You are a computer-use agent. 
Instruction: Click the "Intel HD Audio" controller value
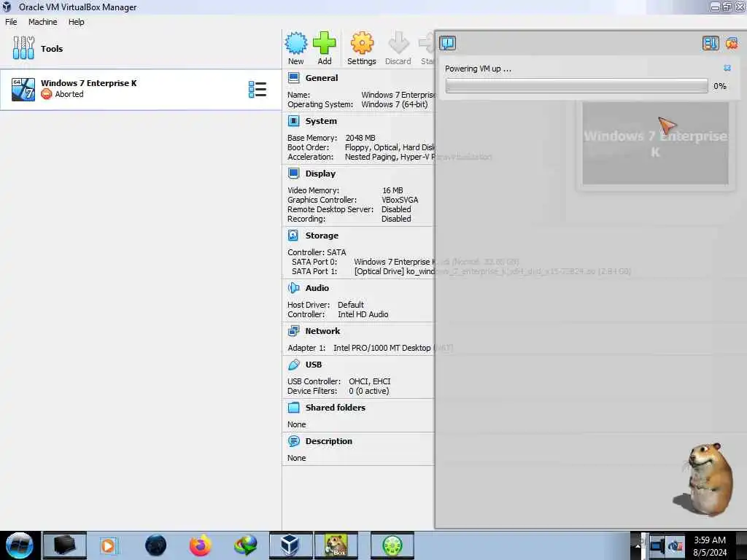363,314
